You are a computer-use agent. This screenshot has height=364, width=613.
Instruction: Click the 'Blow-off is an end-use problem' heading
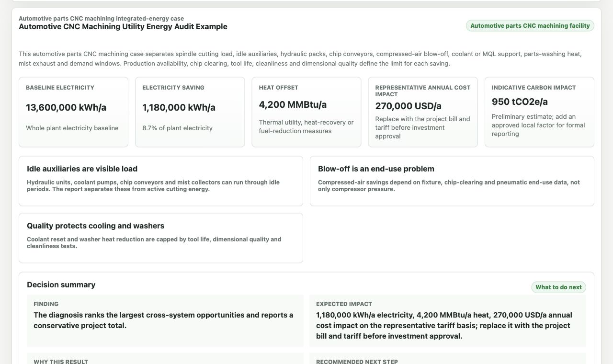376,169
